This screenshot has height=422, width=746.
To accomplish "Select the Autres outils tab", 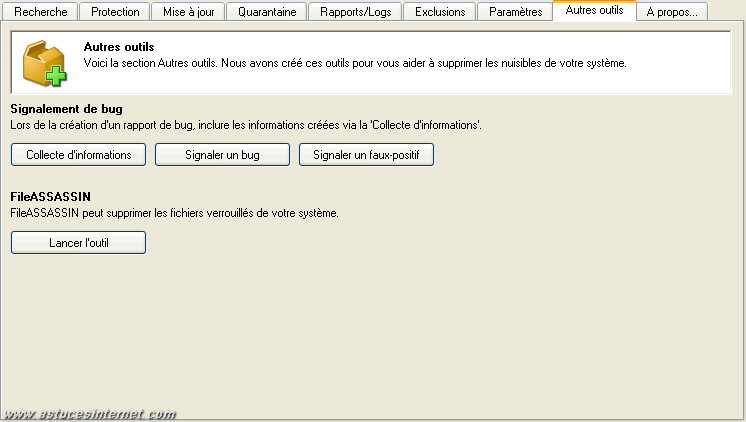I will (x=594, y=10).
